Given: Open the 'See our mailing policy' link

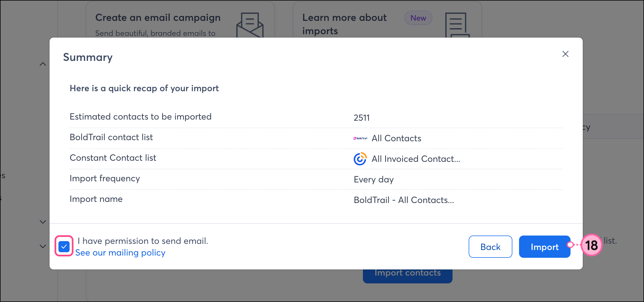Looking at the screenshot, I should pyautogui.click(x=120, y=253).
